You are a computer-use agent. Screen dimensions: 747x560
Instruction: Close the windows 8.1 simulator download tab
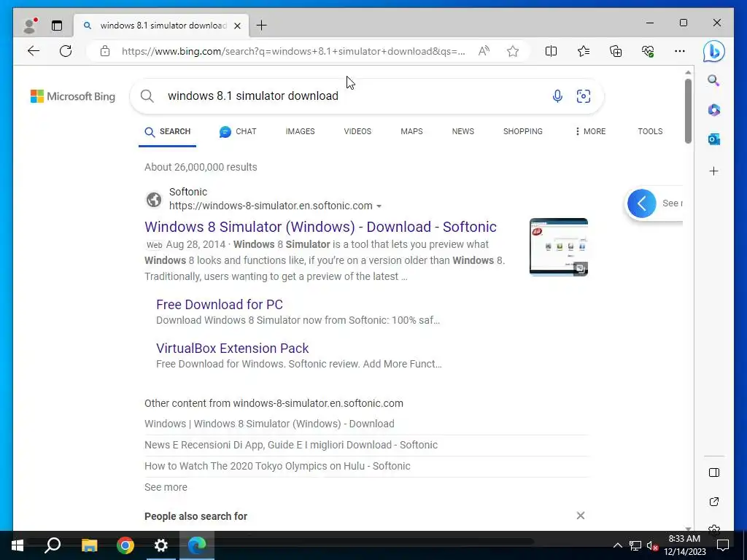(x=237, y=26)
